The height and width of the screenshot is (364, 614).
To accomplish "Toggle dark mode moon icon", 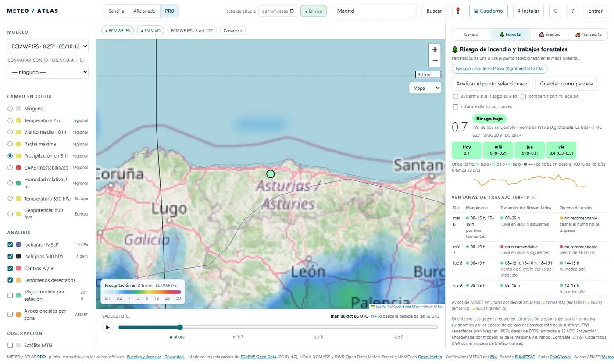I will click(555, 11).
